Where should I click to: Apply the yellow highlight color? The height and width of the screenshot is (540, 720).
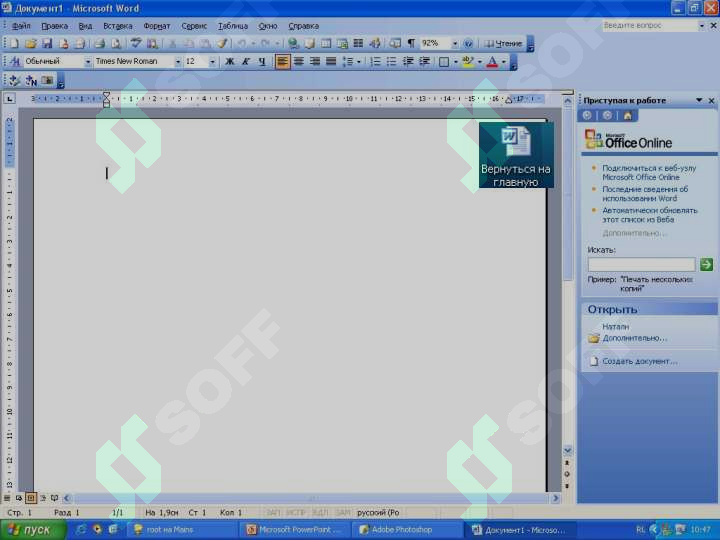pyautogui.click(x=468, y=62)
